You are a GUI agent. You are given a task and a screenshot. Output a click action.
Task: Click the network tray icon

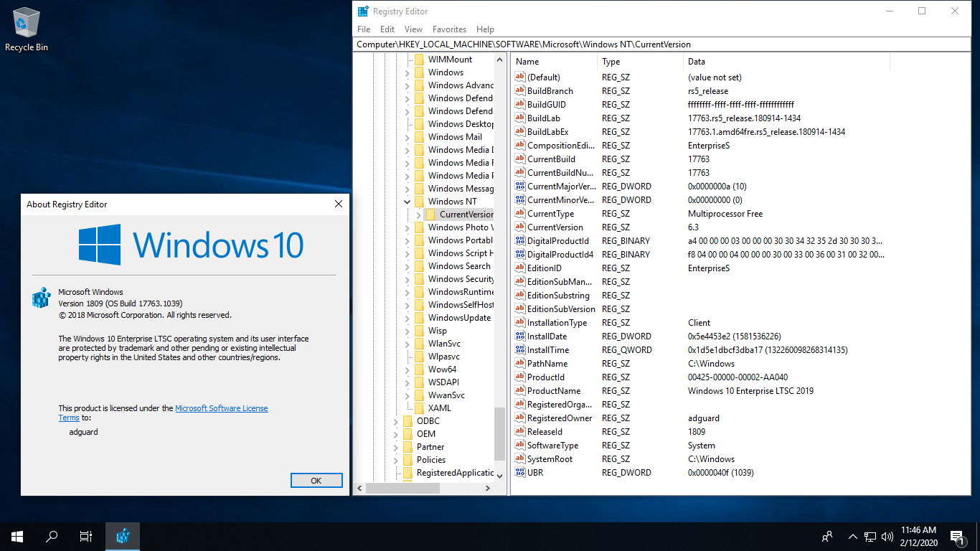[x=870, y=536]
